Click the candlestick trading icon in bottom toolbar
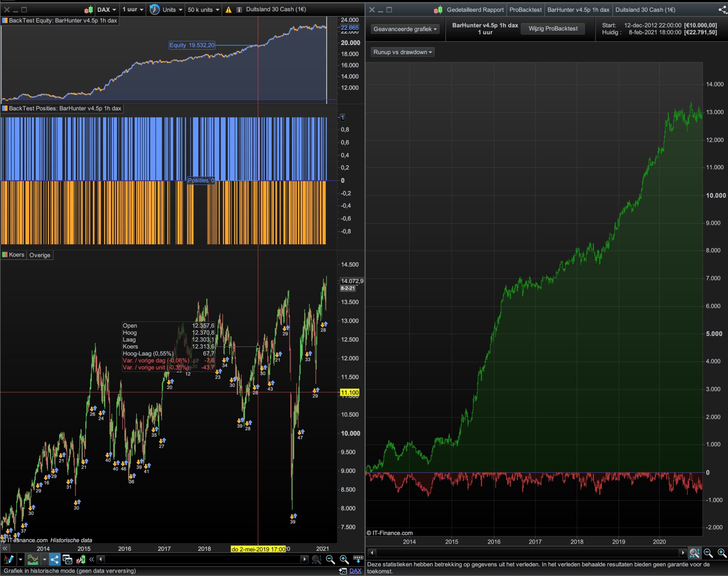 [81, 559]
